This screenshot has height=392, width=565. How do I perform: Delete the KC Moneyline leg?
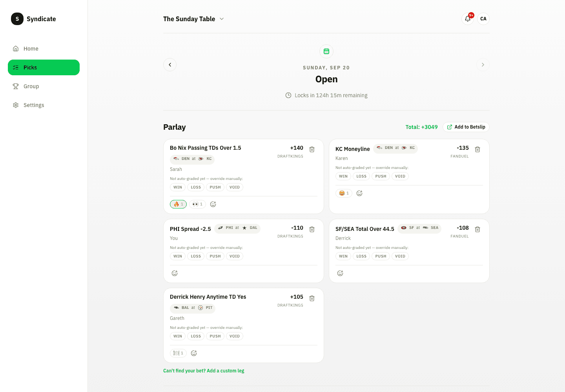[x=478, y=149]
